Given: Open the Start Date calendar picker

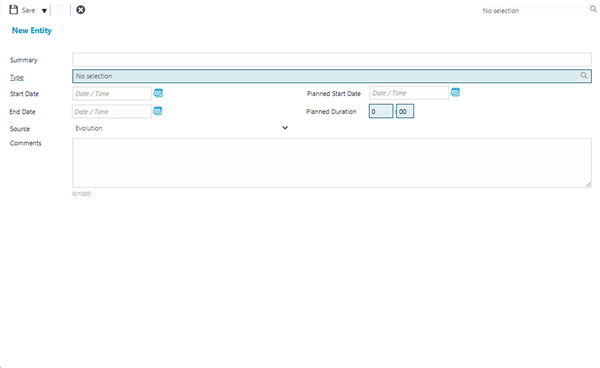Looking at the screenshot, I should point(158,93).
